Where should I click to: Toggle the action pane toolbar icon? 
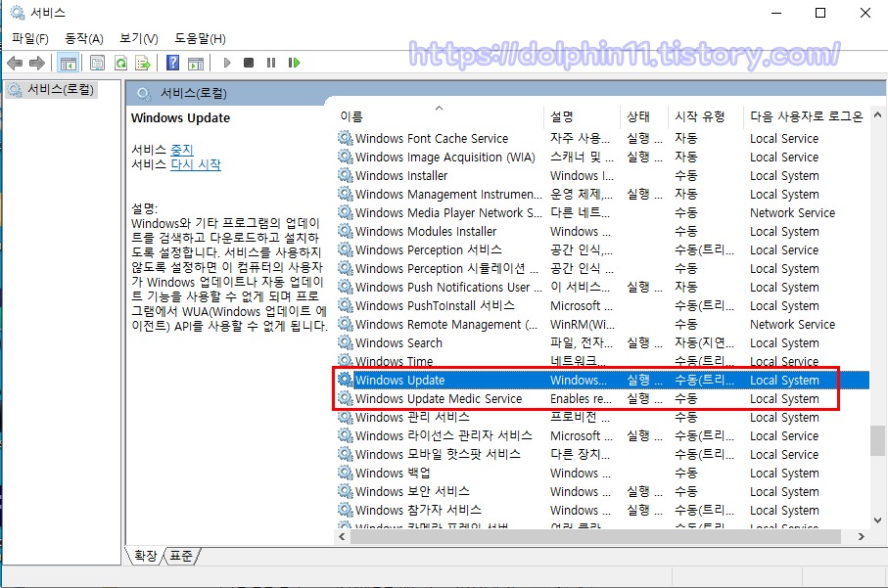tap(196, 63)
